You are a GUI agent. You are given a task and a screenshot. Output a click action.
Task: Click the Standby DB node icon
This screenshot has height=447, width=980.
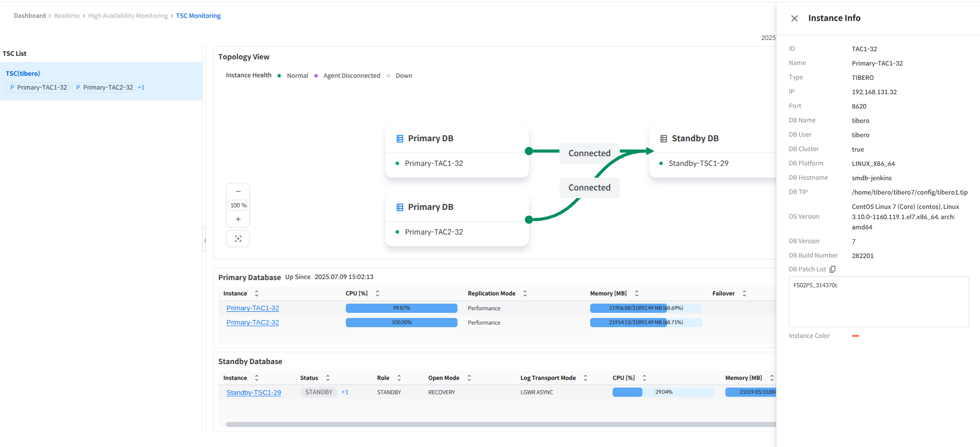pyautogui.click(x=663, y=139)
